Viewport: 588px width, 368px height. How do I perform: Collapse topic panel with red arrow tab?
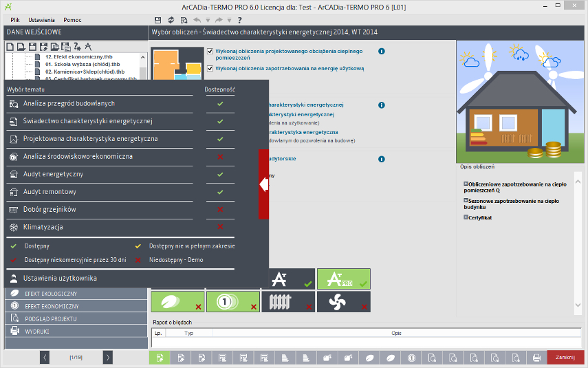[263, 184]
